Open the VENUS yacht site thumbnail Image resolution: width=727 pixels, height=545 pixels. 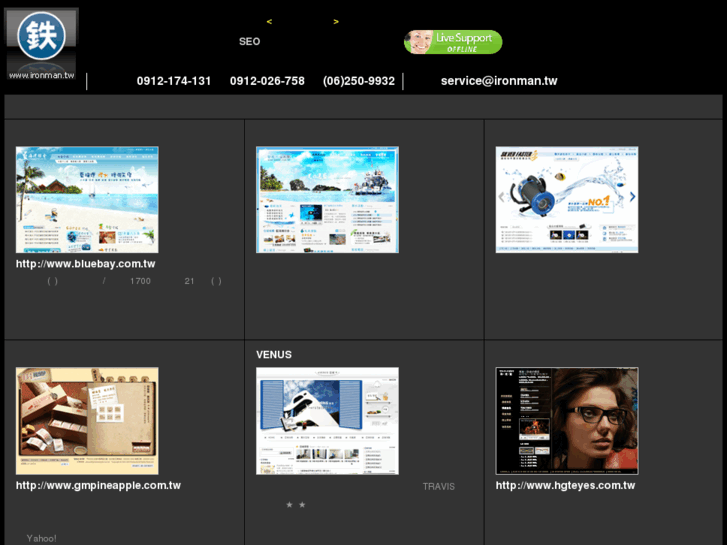[327, 421]
